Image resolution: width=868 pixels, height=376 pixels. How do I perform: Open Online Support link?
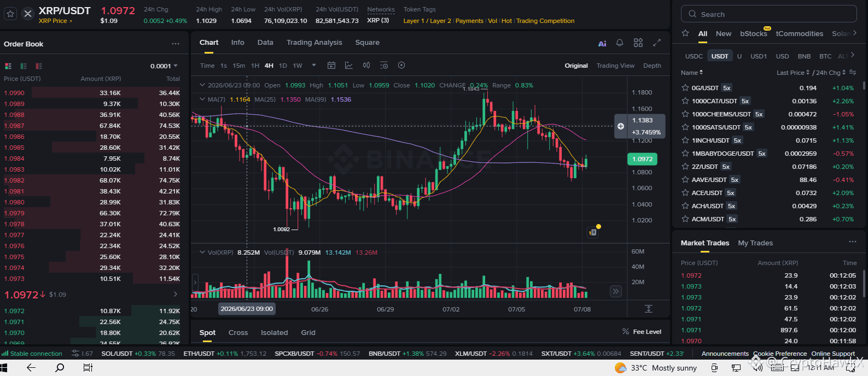(x=833, y=354)
